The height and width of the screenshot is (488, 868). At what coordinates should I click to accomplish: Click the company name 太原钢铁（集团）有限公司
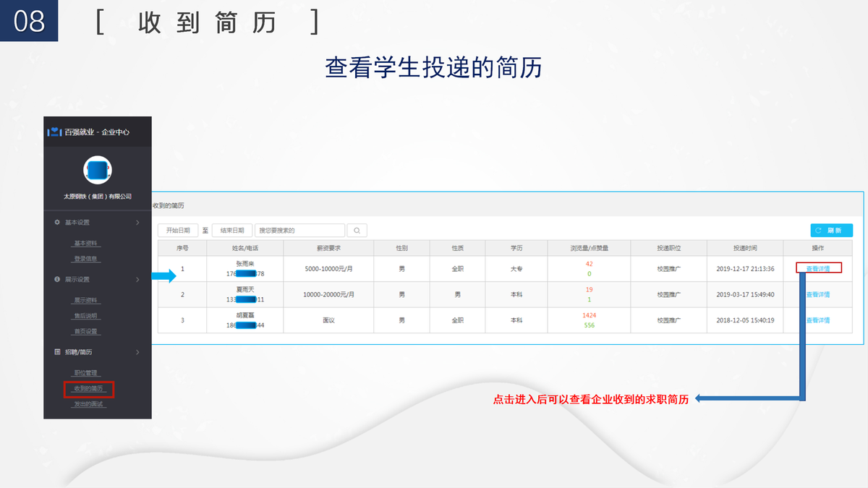pyautogui.click(x=98, y=197)
